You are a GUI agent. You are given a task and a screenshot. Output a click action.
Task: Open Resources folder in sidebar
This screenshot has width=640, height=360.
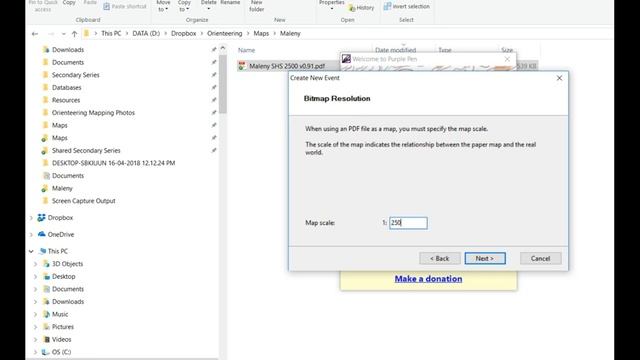coord(66,100)
